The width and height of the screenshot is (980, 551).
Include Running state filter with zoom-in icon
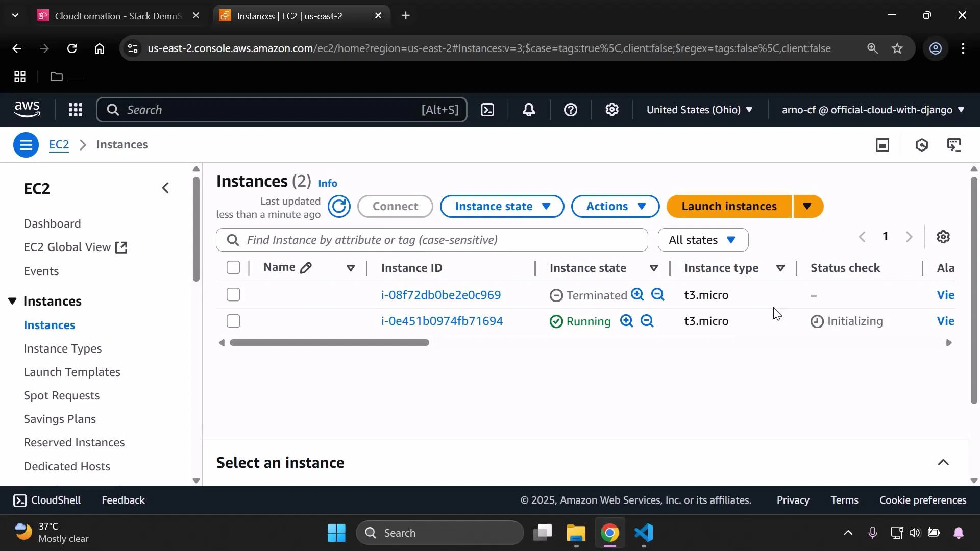coord(626,321)
